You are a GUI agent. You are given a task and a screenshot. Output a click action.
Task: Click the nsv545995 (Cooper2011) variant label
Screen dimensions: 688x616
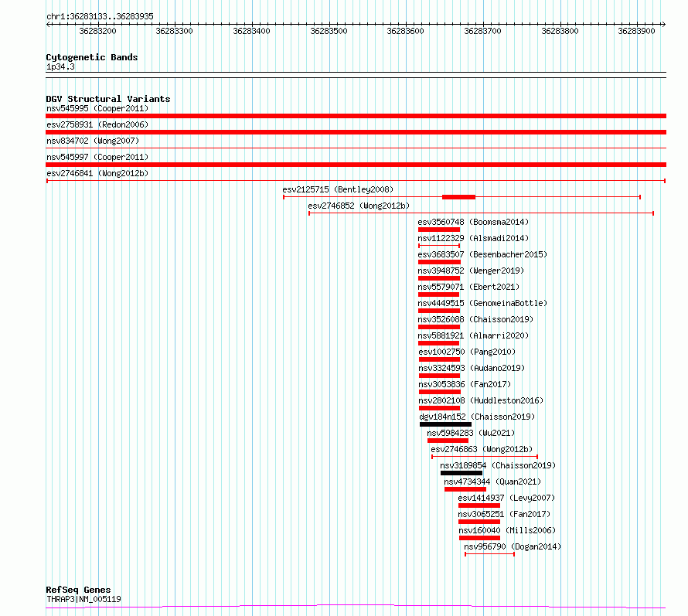tap(97, 108)
